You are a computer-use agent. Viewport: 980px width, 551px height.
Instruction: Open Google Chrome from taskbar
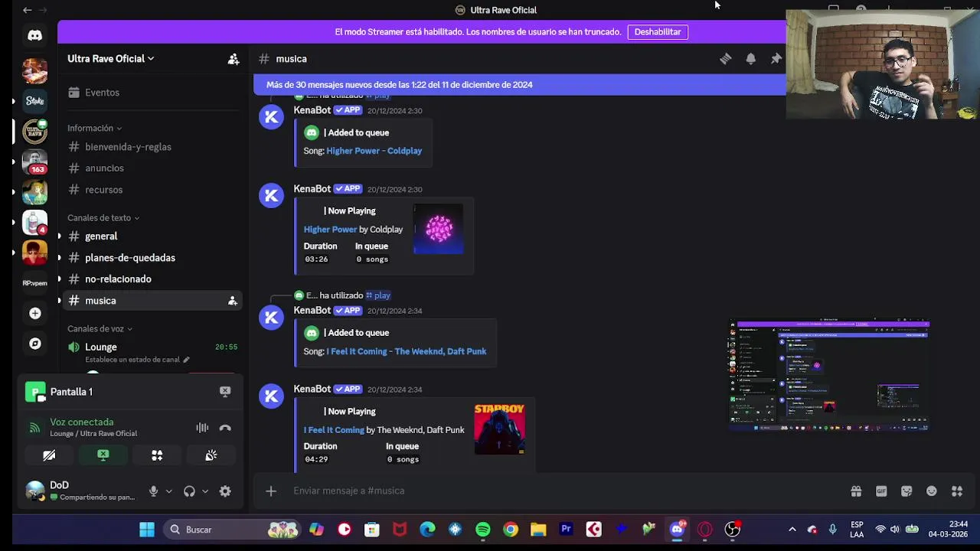click(511, 530)
